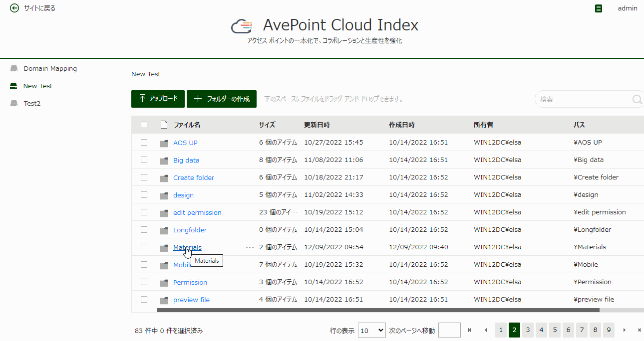The width and height of the screenshot is (644, 341).
Task: Check the Big data row checkbox
Action: tap(144, 160)
